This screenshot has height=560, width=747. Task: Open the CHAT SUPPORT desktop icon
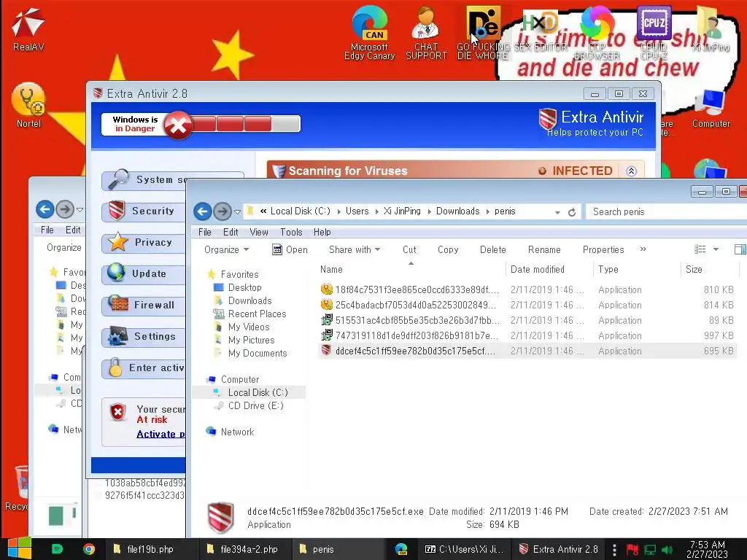(426, 32)
